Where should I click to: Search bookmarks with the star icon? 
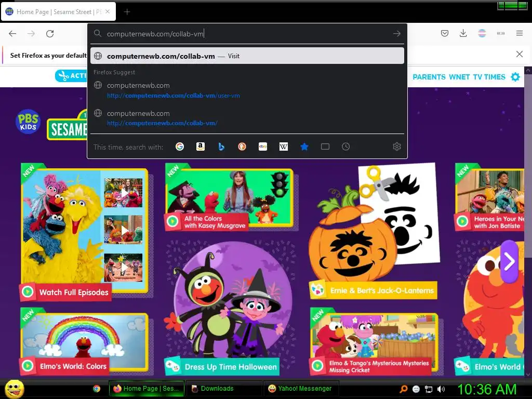tap(304, 147)
